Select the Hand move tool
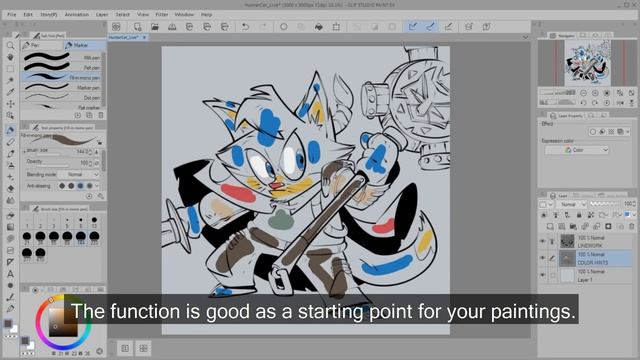 (x=11, y=57)
